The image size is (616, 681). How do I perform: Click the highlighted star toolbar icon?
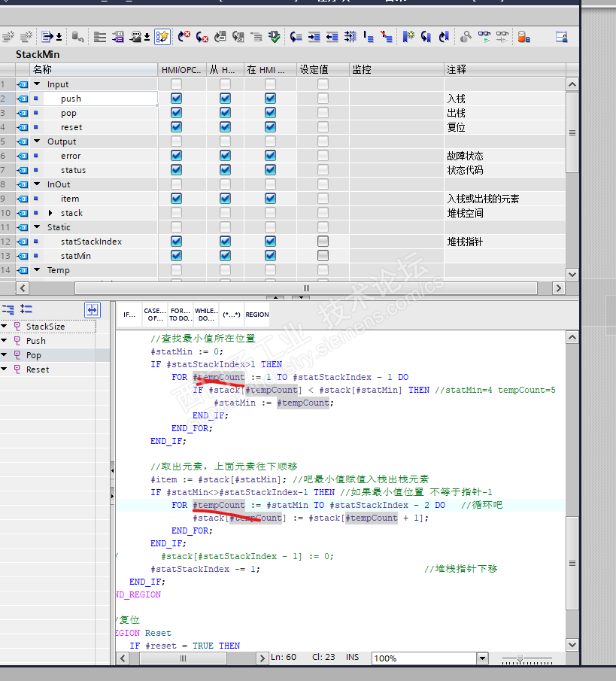coord(162,36)
